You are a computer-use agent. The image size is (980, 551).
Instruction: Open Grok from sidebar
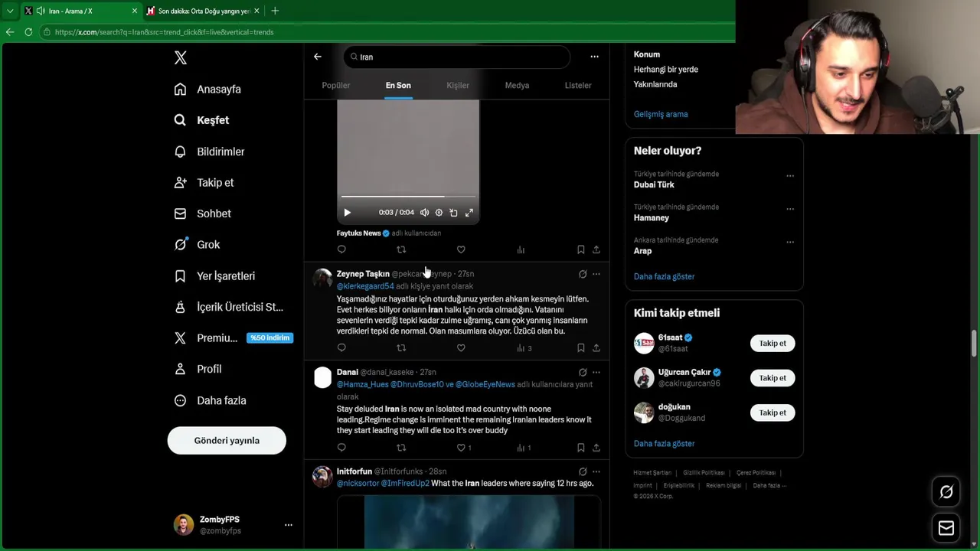coord(197,245)
